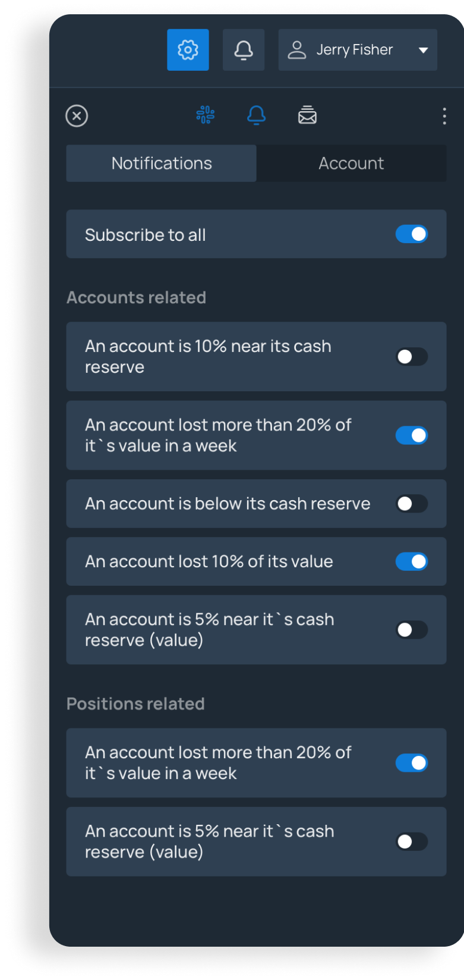Expand the Jerry Fisher dropdown arrow

click(x=423, y=51)
